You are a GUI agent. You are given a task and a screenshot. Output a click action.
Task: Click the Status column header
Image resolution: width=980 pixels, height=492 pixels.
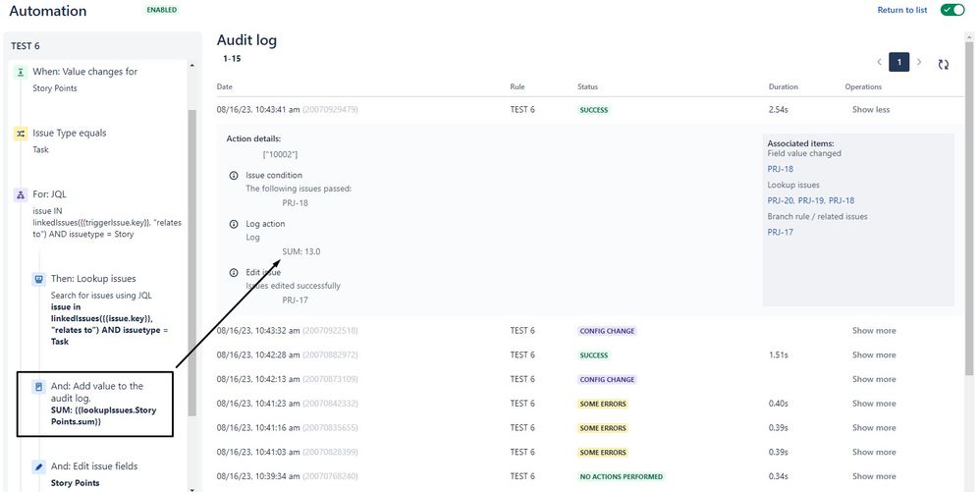pyautogui.click(x=587, y=86)
